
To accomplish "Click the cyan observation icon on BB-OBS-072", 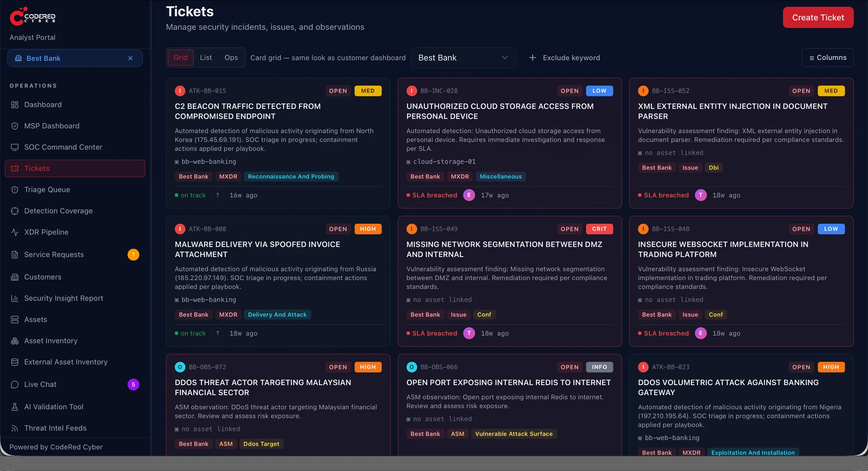I will coord(180,367).
